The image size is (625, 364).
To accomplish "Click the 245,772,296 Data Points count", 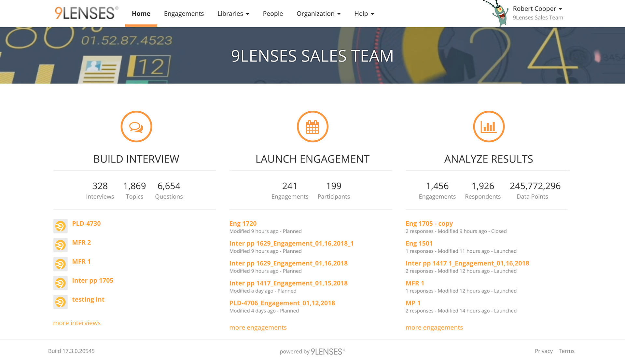I will 535,190.
